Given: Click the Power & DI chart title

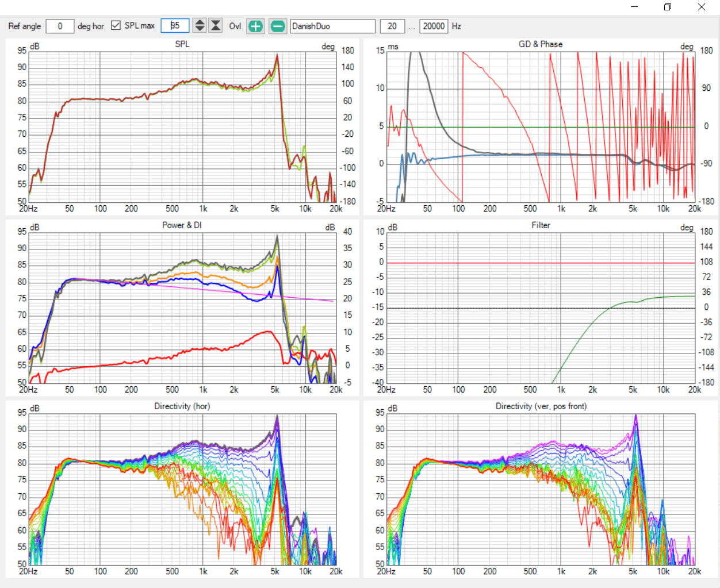Looking at the screenshot, I should [x=182, y=225].
